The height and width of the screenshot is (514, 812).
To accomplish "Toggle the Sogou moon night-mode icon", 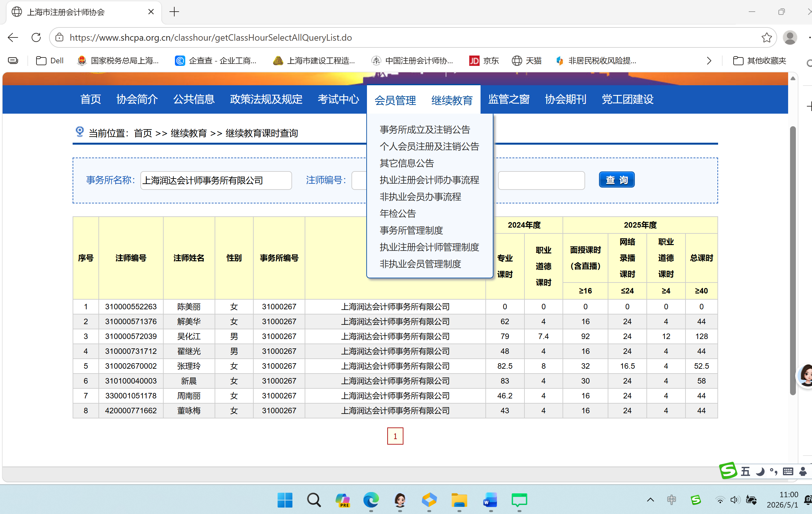I will pos(760,471).
